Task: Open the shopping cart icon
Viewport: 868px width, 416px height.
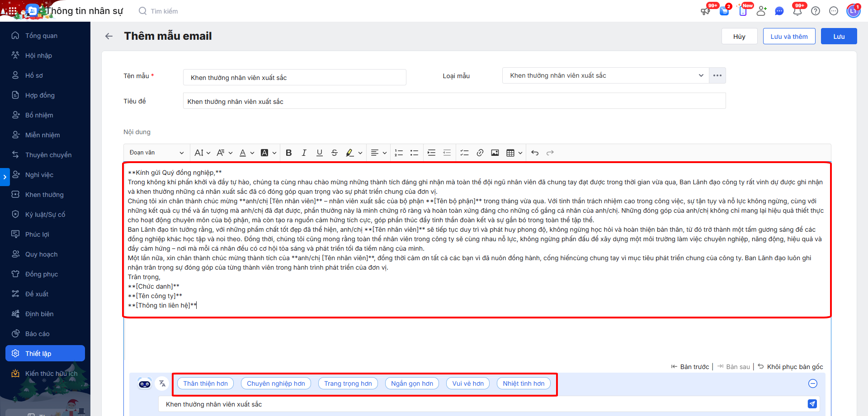Action: coord(724,11)
